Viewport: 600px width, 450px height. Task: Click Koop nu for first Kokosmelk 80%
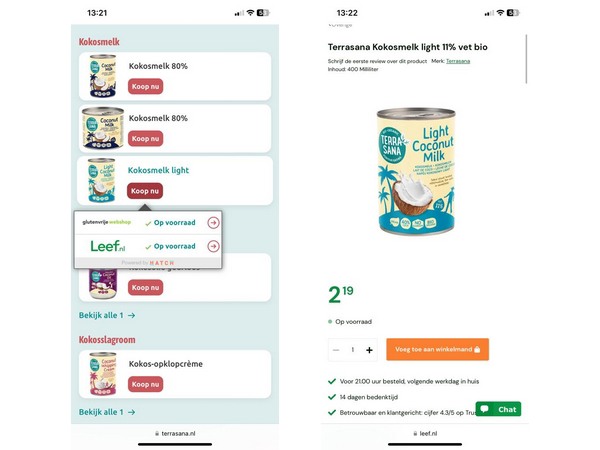(145, 86)
